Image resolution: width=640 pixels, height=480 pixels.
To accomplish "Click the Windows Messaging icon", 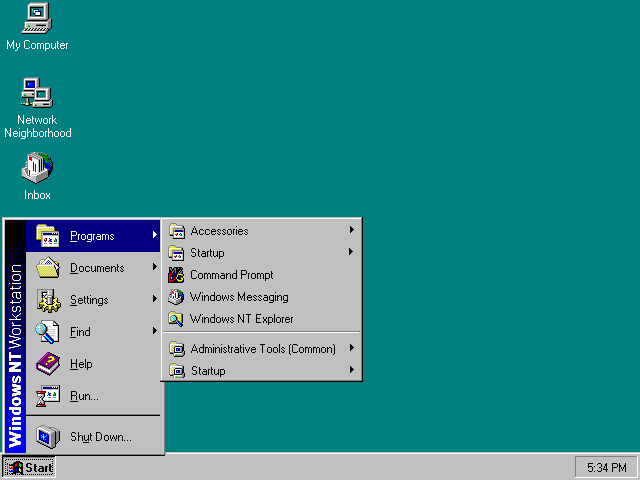I will tap(176, 297).
